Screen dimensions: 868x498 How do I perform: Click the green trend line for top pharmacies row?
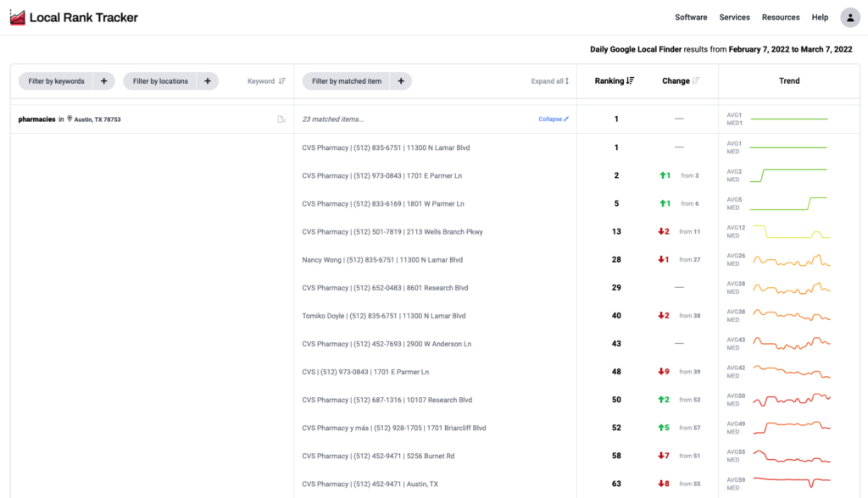click(x=788, y=119)
